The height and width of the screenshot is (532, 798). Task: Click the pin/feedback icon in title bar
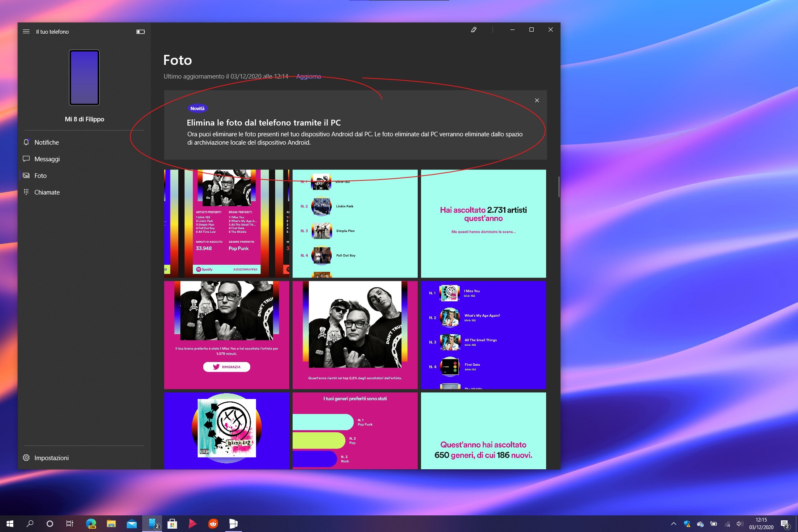point(473,30)
